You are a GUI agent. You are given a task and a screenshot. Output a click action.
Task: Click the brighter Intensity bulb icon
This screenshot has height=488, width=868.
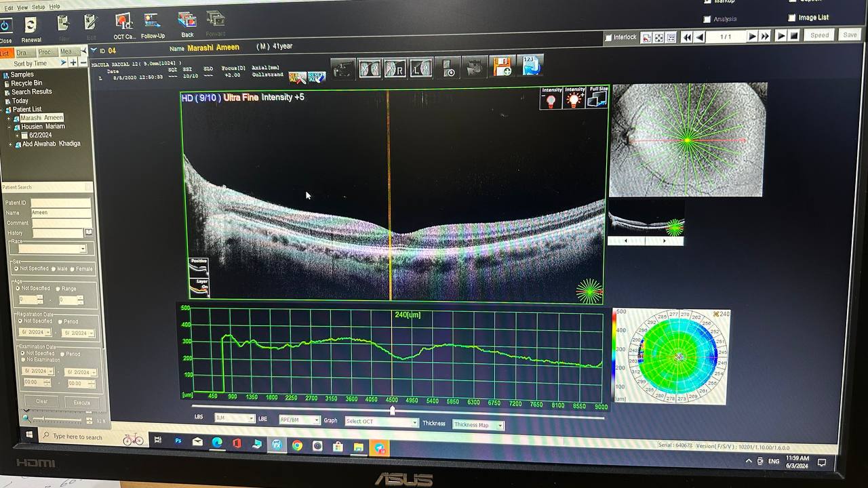pyautogui.click(x=574, y=98)
